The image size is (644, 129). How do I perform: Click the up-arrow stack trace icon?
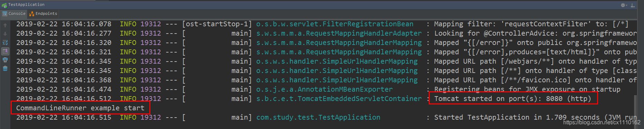click(5, 25)
